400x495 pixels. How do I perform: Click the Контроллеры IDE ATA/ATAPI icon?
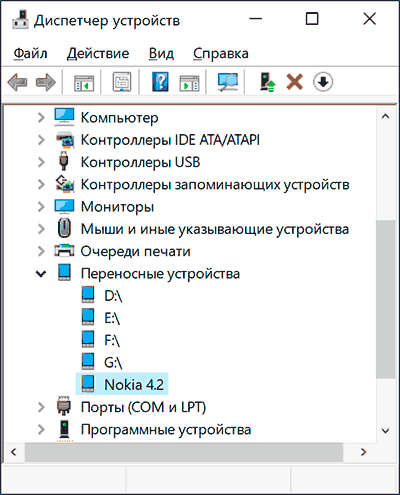coord(64,140)
